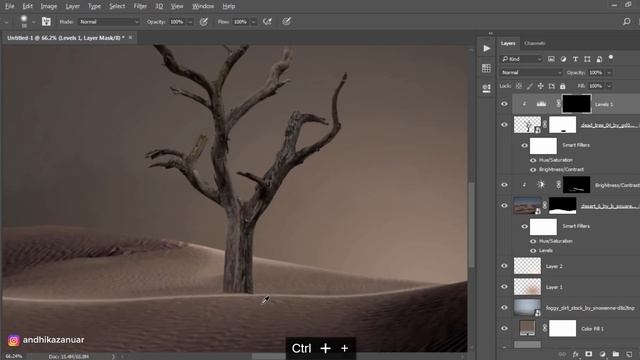Lock position move icon
This screenshot has height=360, width=640.
pyautogui.click(x=540, y=86)
